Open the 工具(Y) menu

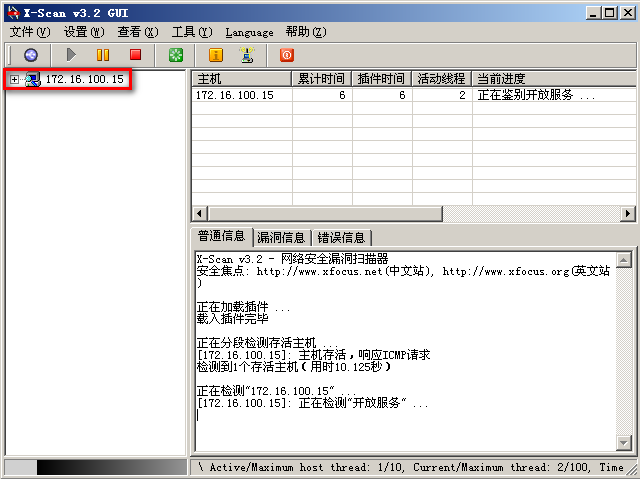(192, 32)
